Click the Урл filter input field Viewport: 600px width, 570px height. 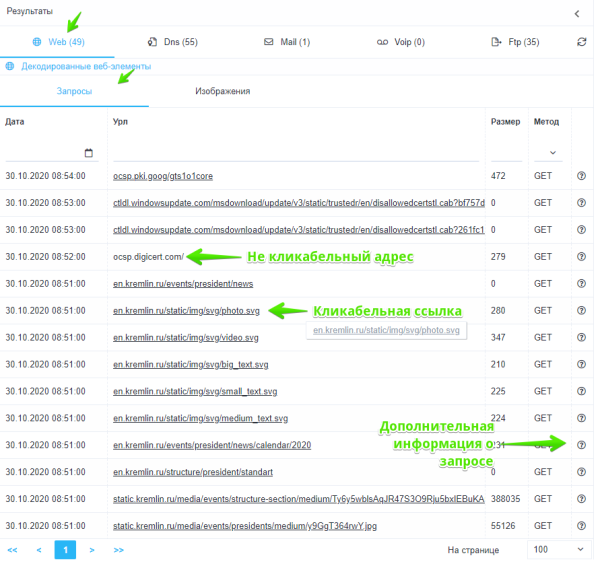tap(297, 152)
